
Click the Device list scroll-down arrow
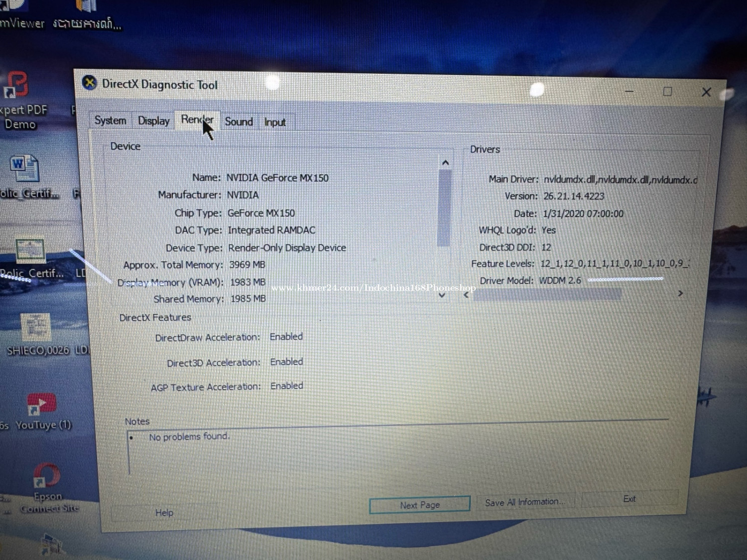pos(442,295)
